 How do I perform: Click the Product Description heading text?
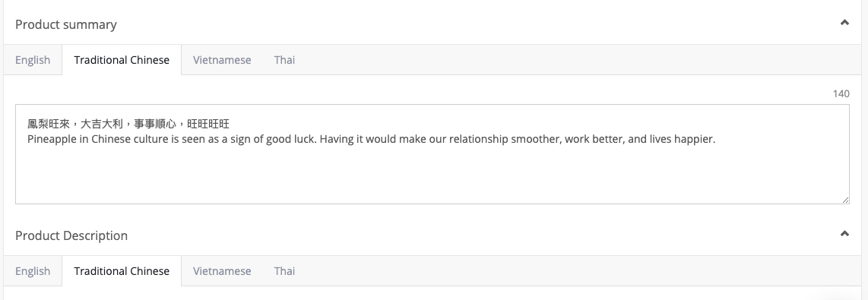click(71, 235)
